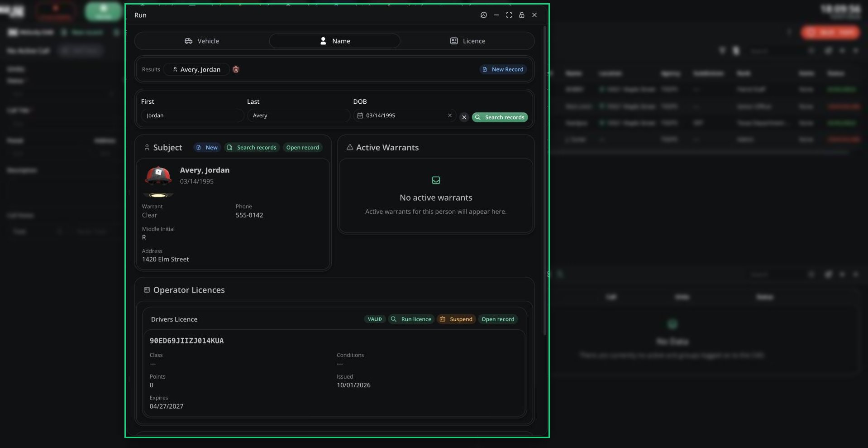Click the green Search records button

(x=500, y=117)
